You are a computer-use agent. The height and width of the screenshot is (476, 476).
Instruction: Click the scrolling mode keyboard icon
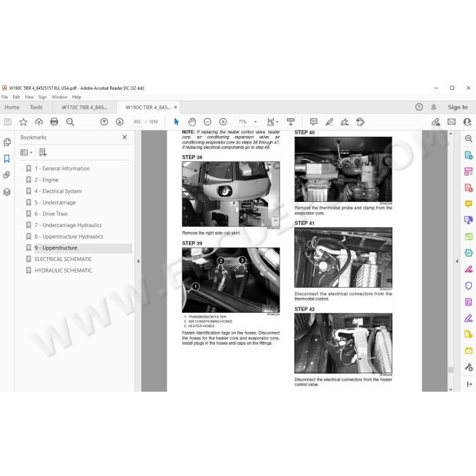[x=290, y=122]
